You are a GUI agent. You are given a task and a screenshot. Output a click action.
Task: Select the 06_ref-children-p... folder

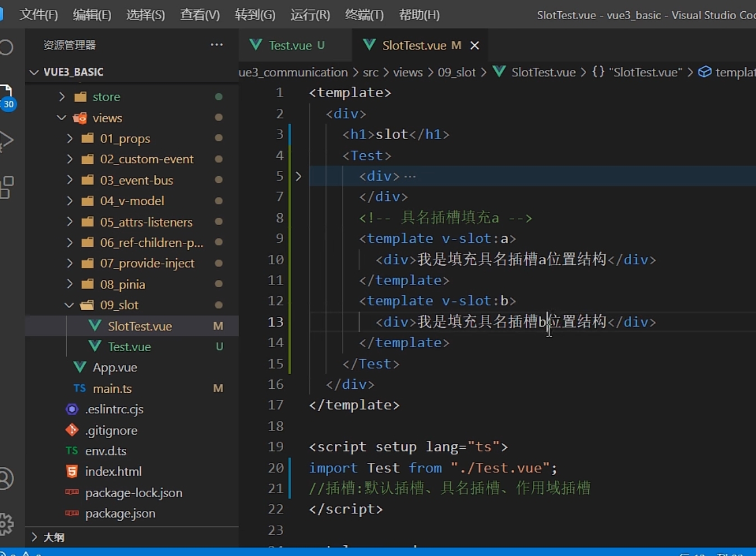click(x=132, y=242)
